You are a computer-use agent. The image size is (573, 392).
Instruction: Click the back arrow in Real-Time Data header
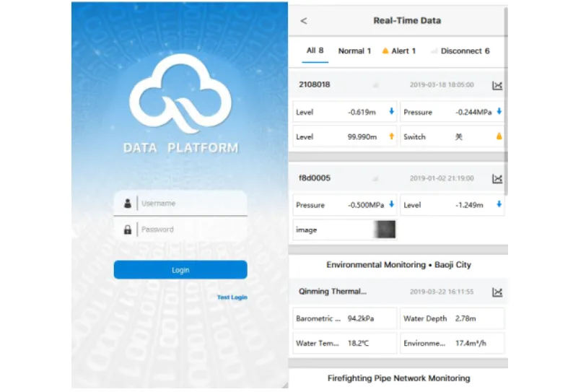(304, 21)
